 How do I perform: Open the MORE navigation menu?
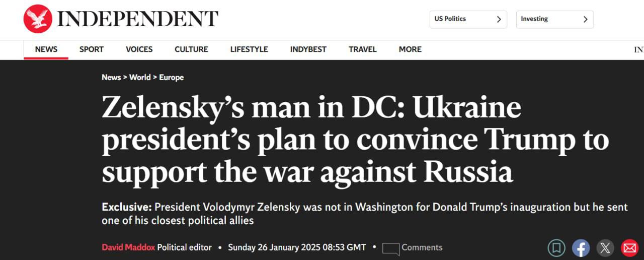click(410, 49)
